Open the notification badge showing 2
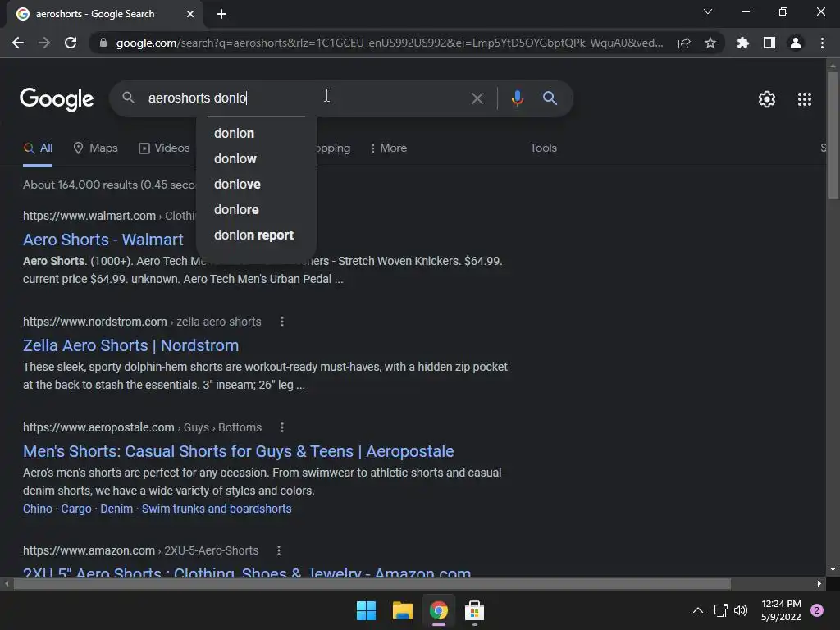This screenshot has width=840, height=630. [817, 610]
